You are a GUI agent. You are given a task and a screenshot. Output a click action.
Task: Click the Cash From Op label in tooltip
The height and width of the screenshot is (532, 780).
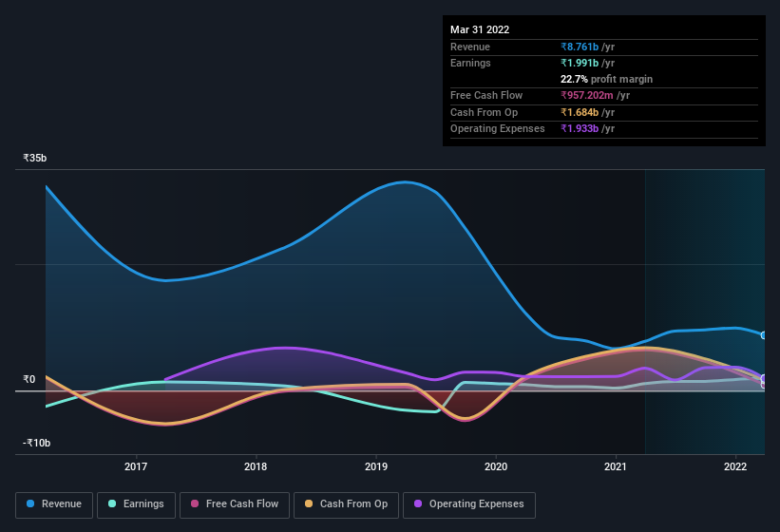click(484, 112)
